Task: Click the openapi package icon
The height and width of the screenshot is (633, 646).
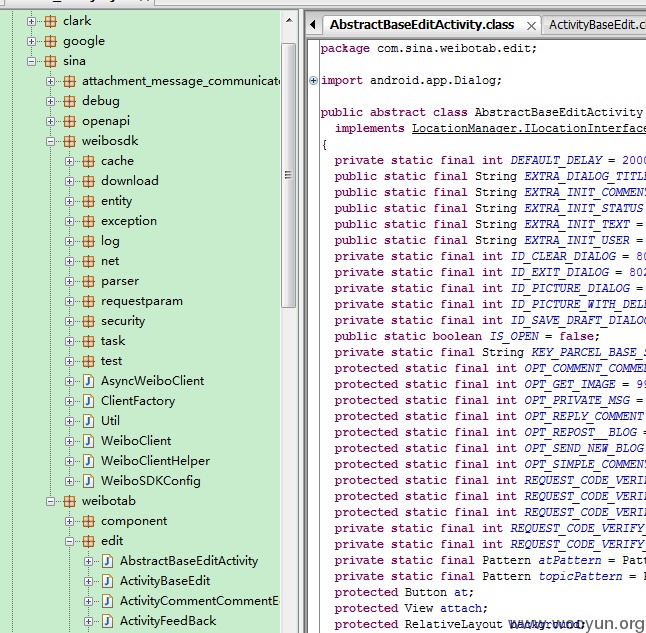Action: coord(69,121)
